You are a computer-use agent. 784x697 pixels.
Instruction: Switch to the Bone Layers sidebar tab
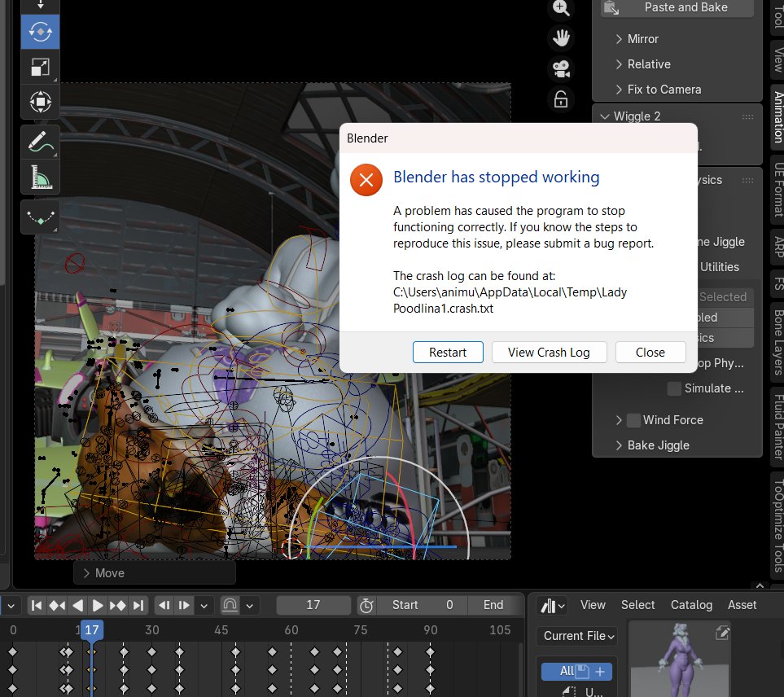[x=777, y=343]
